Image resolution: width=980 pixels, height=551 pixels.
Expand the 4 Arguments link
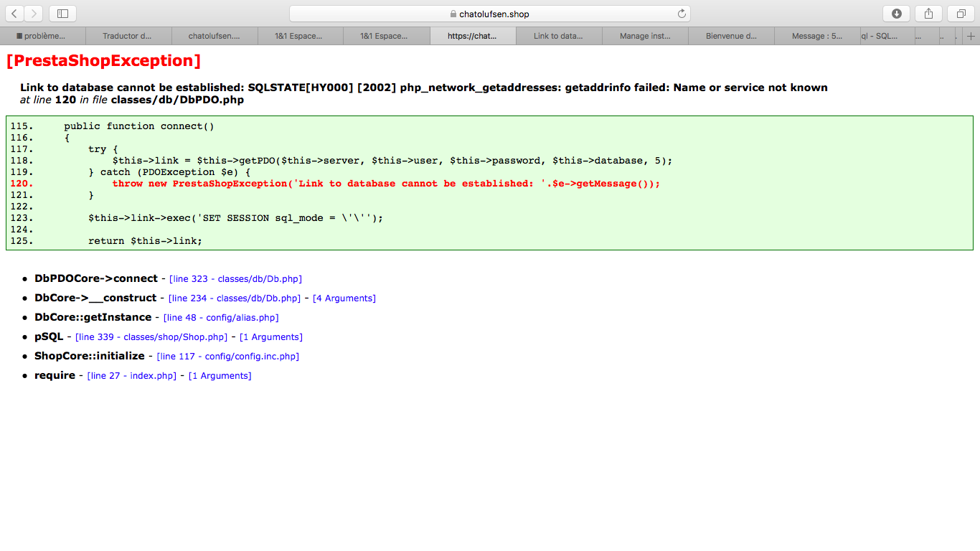[344, 298]
